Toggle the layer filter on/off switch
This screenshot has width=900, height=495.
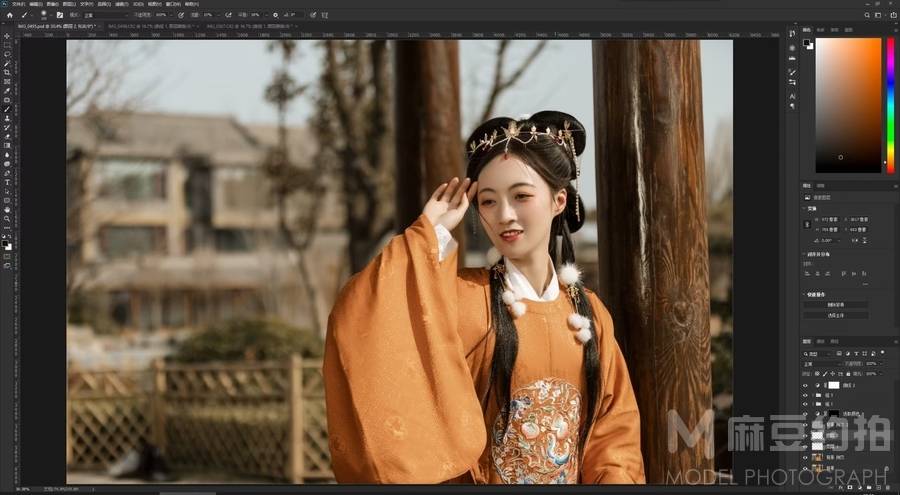(x=882, y=354)
